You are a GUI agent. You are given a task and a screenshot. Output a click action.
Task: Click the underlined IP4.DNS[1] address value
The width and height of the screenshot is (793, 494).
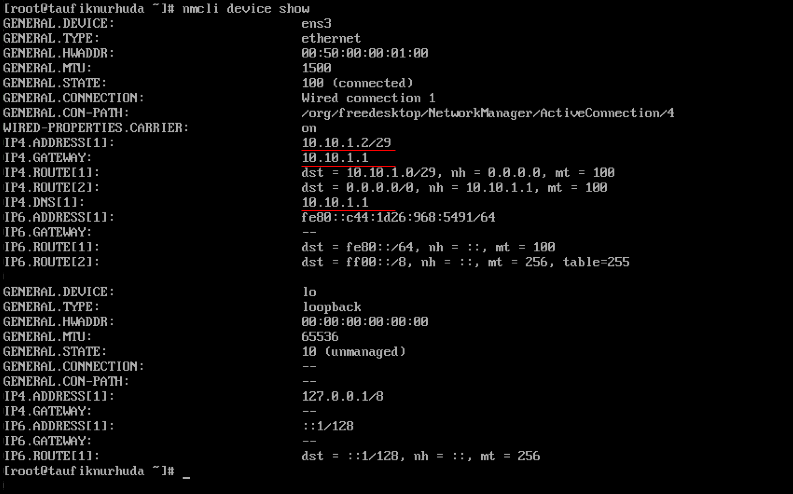[335, 202]
